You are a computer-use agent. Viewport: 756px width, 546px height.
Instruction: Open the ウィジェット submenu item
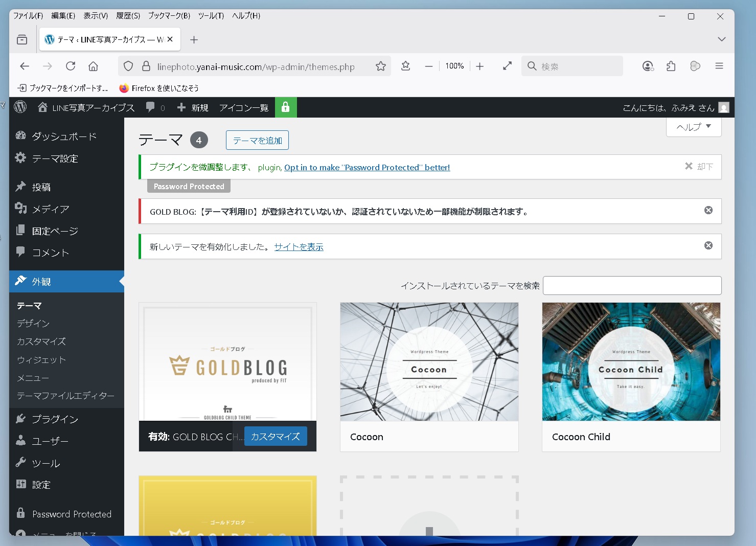(41, 360)
